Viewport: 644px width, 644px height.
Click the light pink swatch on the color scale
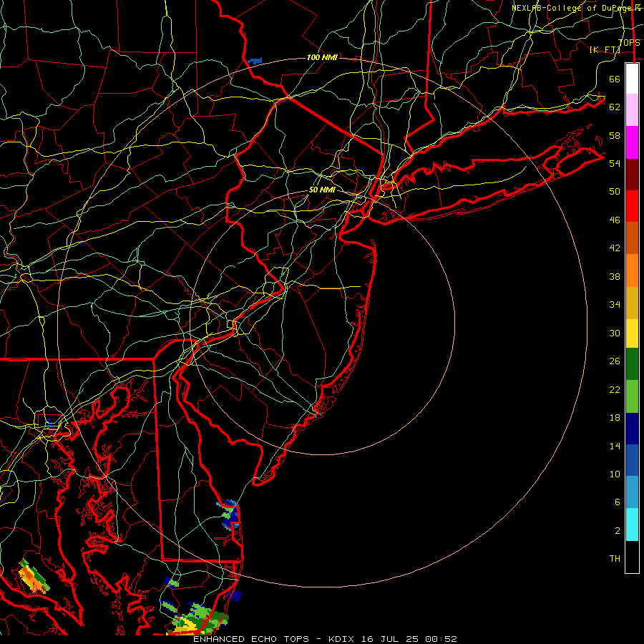point(632,110)
